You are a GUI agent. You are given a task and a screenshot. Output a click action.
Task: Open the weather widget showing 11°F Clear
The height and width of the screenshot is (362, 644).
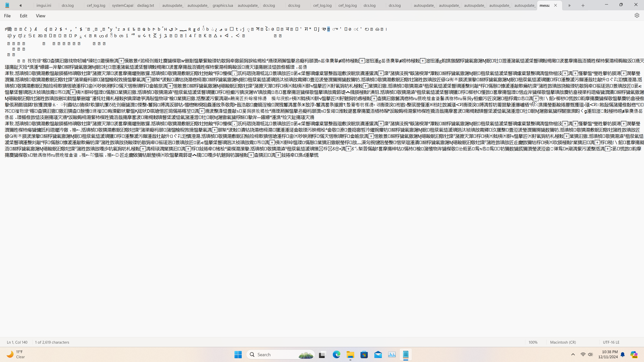click(16, 354)
